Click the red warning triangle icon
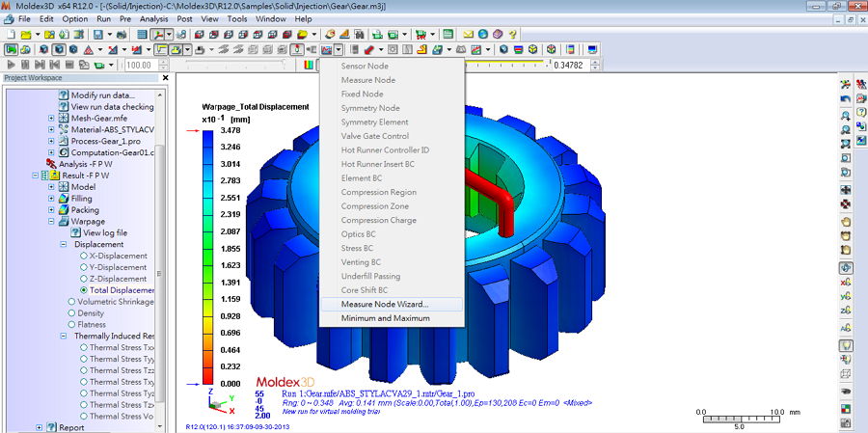Image resolution: width=868 pixels, height=433 pixels. (x=88, y=49)
